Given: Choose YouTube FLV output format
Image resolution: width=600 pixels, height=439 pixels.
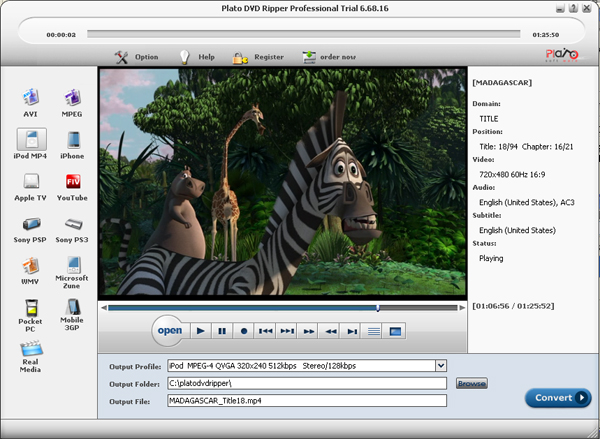Looking at the screenshot, I should click(71, 182).
